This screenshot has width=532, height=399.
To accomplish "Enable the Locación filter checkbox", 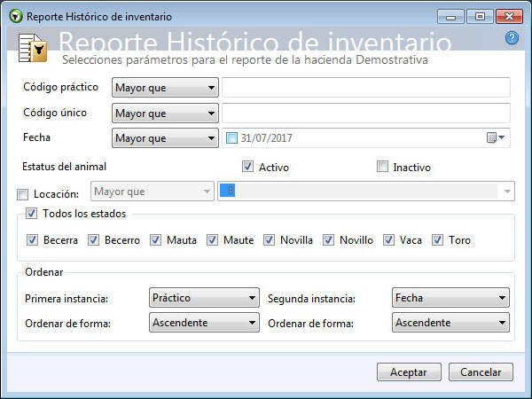I will point(23,194).
